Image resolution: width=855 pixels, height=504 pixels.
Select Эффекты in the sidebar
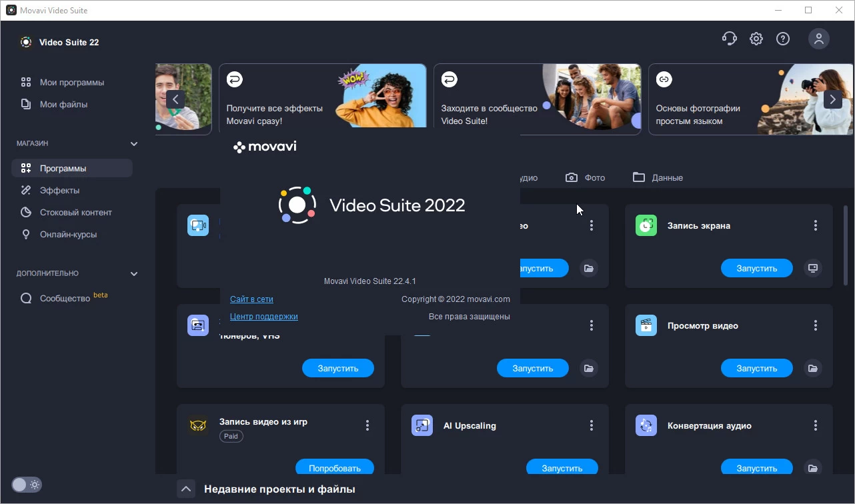59,191
